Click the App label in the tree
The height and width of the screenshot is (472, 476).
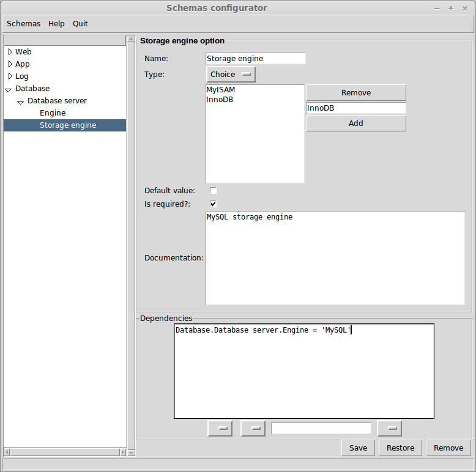pyautogui.click(x=23, y=64)
